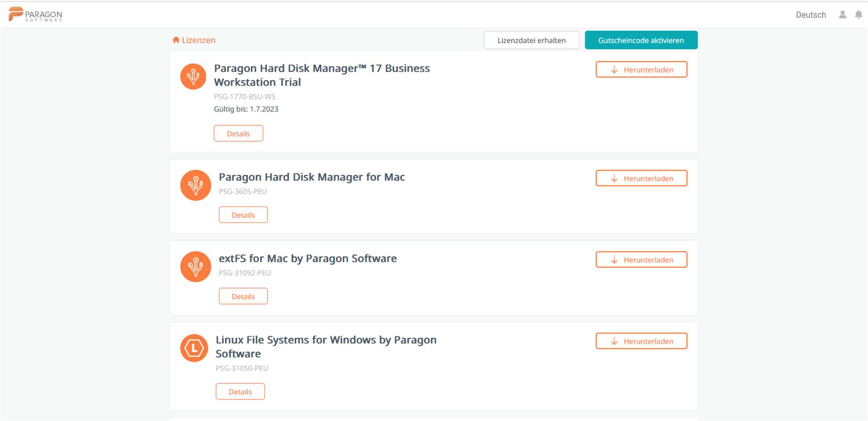
Task: Show Details for Linux File Systems for Windows
Action: (240, 392)
